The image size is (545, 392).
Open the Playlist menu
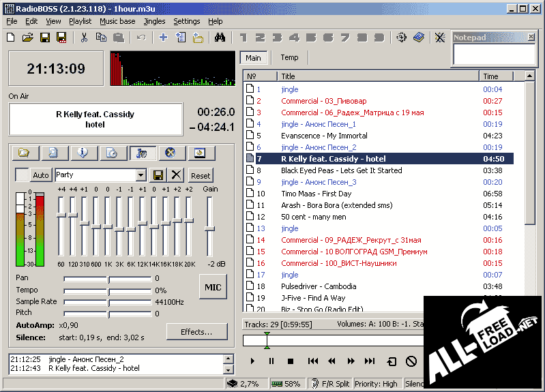coord(80,21)
